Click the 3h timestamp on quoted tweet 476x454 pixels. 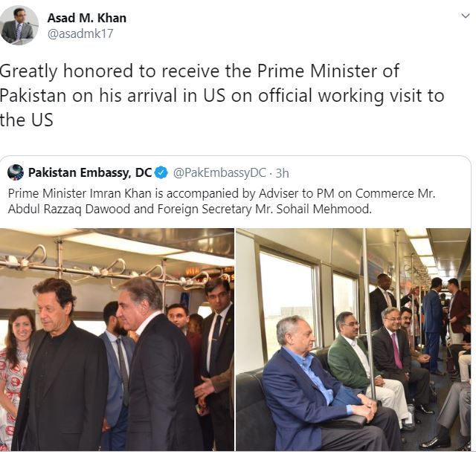(282, 173)
